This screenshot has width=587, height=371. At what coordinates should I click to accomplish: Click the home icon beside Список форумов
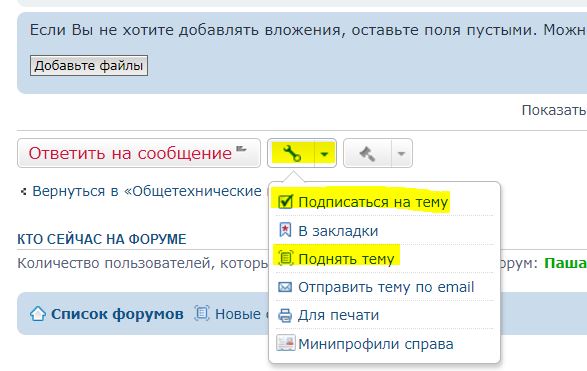(x=38, y=314)
